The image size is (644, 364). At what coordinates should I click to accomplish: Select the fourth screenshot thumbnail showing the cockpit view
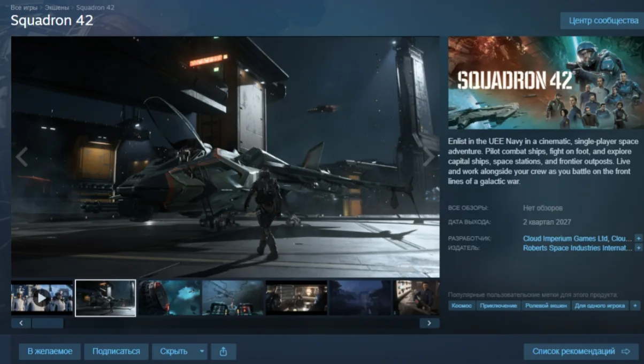click(x=233, y=298)
